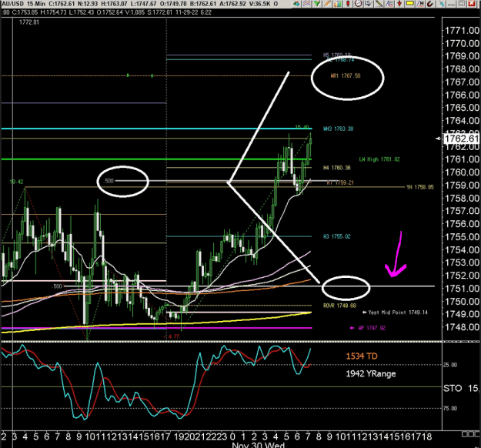Screen dimensions: 481x448
Task: Click the red pushpin marker icon
Action: point(348,4)
